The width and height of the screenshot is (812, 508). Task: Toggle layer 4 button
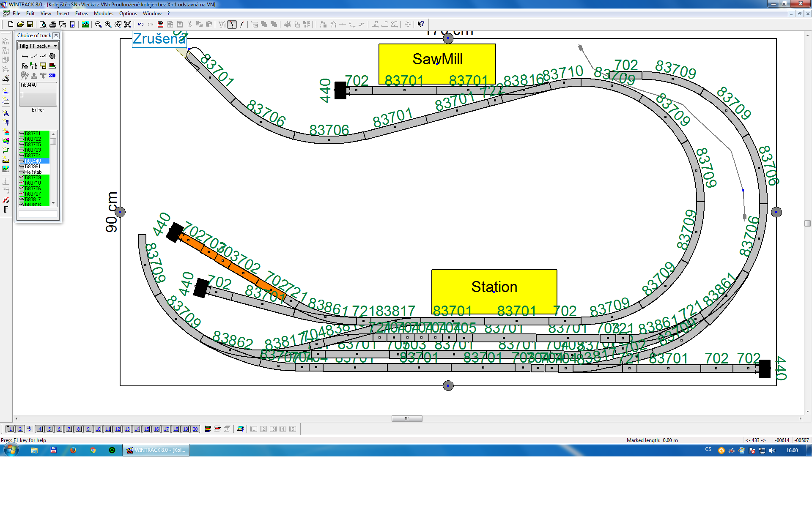click(39, 429)
